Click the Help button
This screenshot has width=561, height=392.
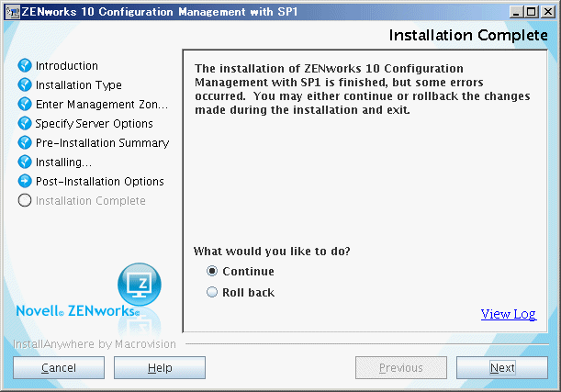coord(160,368)
